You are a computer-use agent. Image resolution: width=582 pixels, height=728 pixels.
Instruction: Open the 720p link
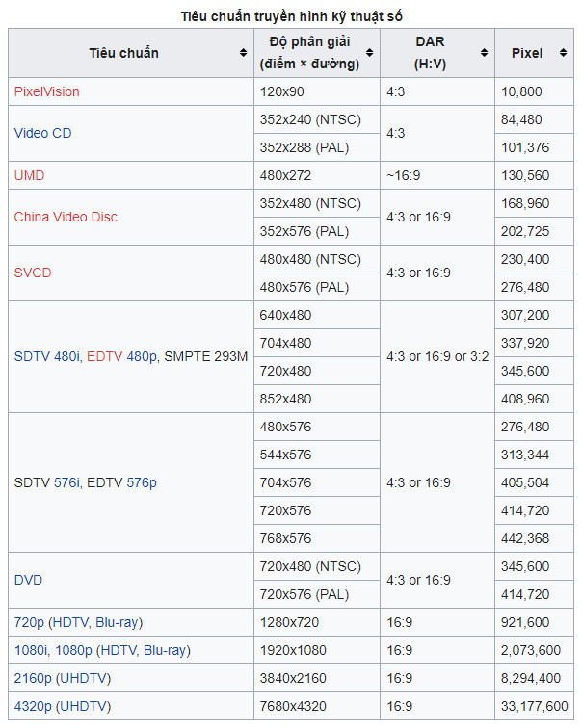pyautogui.click(x=29, y=622)
